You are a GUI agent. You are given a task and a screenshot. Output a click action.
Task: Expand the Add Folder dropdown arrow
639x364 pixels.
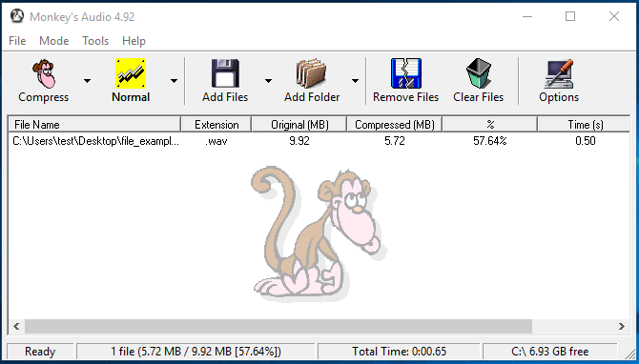coord(355,81)
